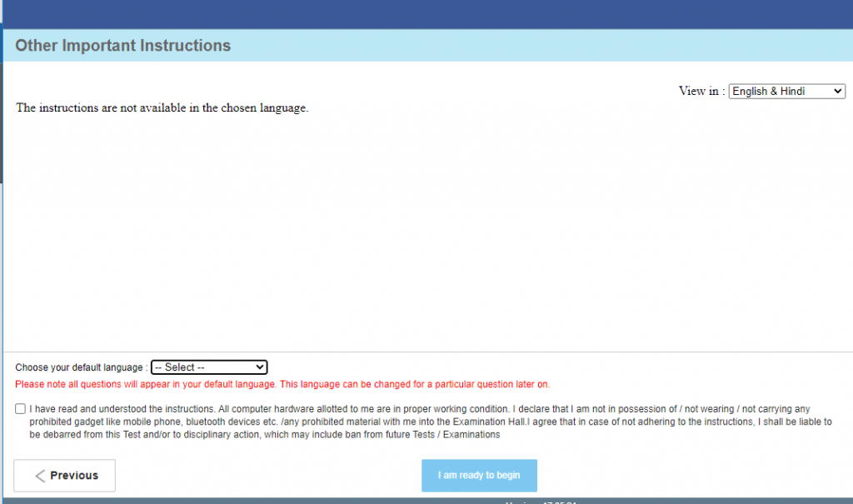
Task: Click the left-pointing chevron inside Previous button
Action: [41, 475]
